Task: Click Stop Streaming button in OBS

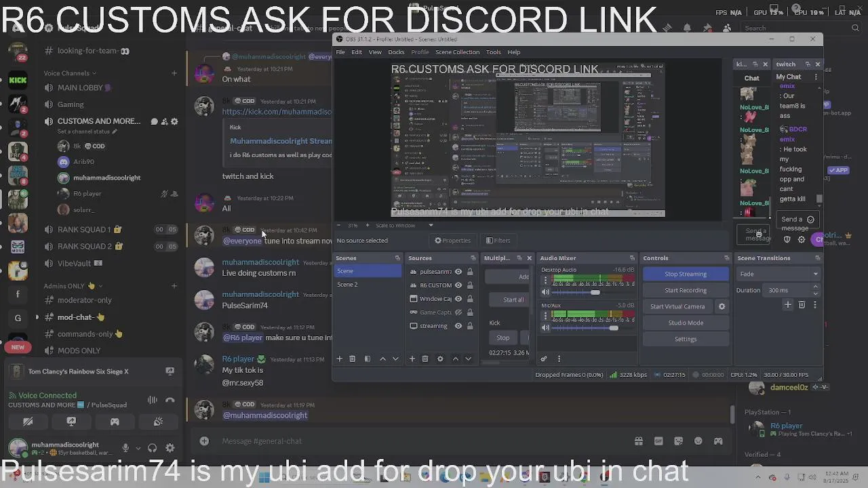Action: (686, 274)
